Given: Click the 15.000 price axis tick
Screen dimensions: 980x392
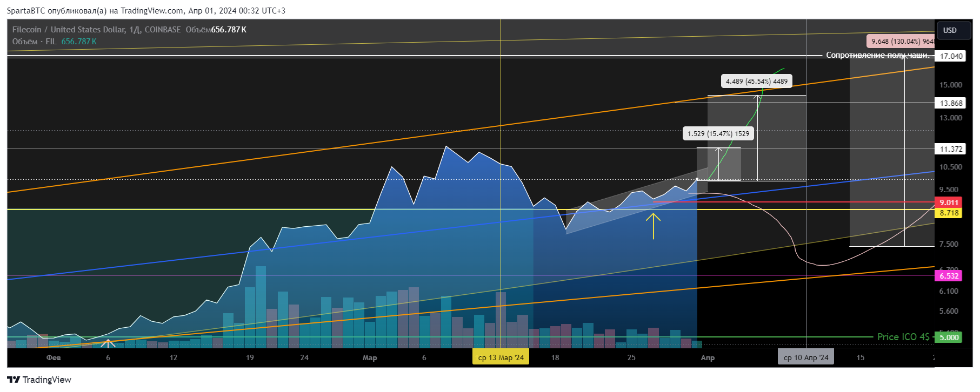Looking at the screenshot, I should point(950,85).
